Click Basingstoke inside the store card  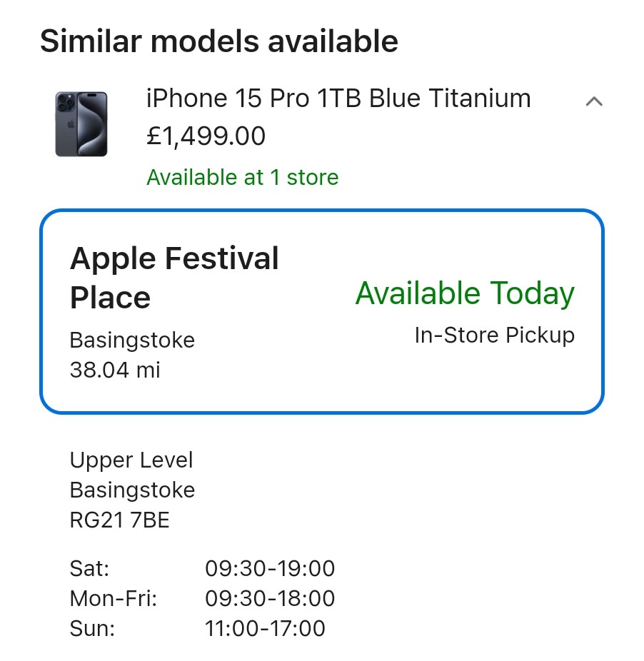[x=132, y=340]
